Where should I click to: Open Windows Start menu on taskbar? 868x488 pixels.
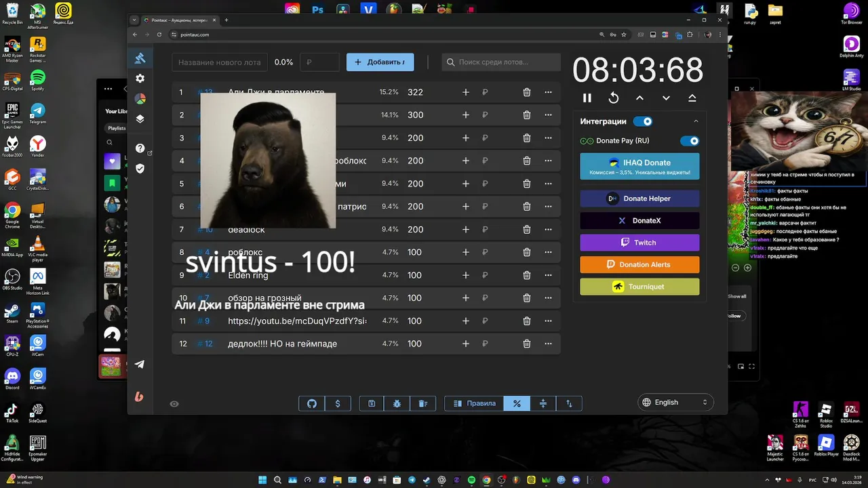[262, 480]
